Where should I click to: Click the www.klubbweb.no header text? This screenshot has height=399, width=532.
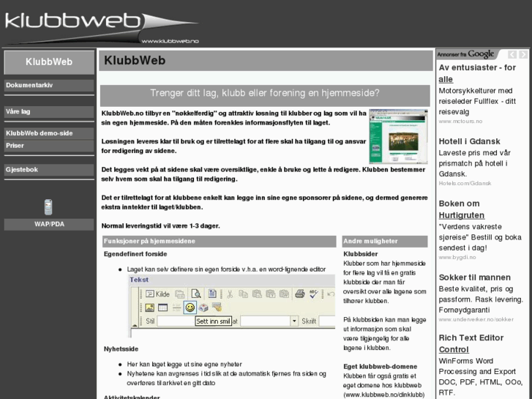[x=170, y=41]
